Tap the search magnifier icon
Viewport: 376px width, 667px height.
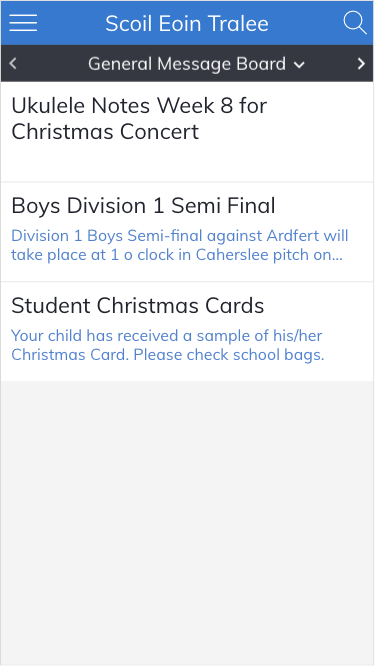(x=354, y=23)
